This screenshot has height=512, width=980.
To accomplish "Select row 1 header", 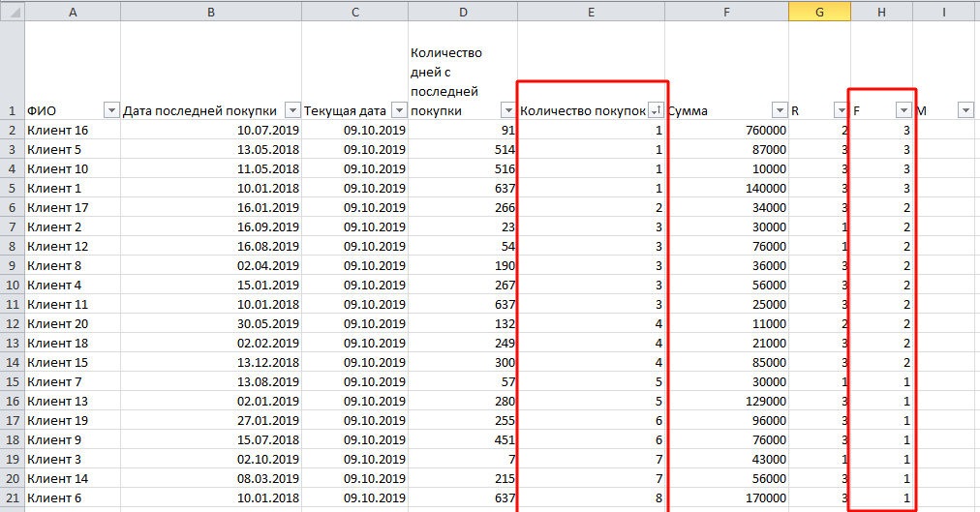I will point(12,110).
